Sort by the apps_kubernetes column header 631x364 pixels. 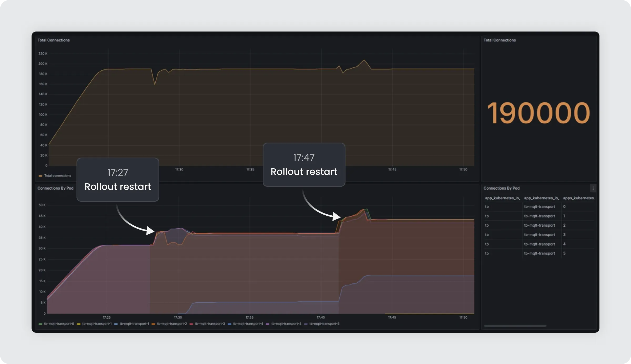pyautogui.click(x=578, y=198)
